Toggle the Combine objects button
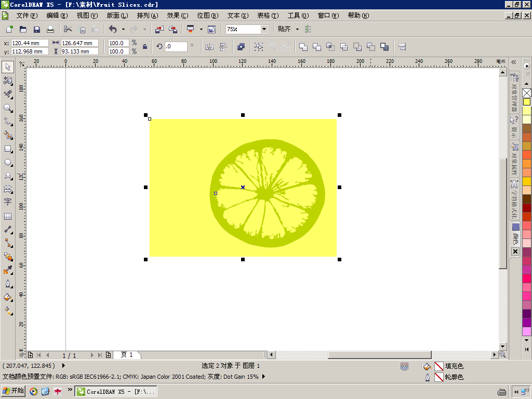The width and height of the screenshot is (532, 399). [x=241, y=47]
